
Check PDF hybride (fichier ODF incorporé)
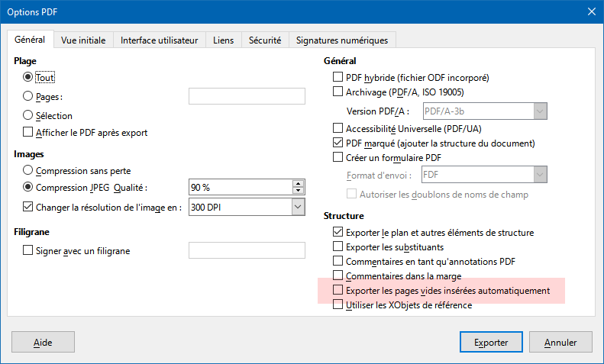pyautogui.click(x=338, y=77)
